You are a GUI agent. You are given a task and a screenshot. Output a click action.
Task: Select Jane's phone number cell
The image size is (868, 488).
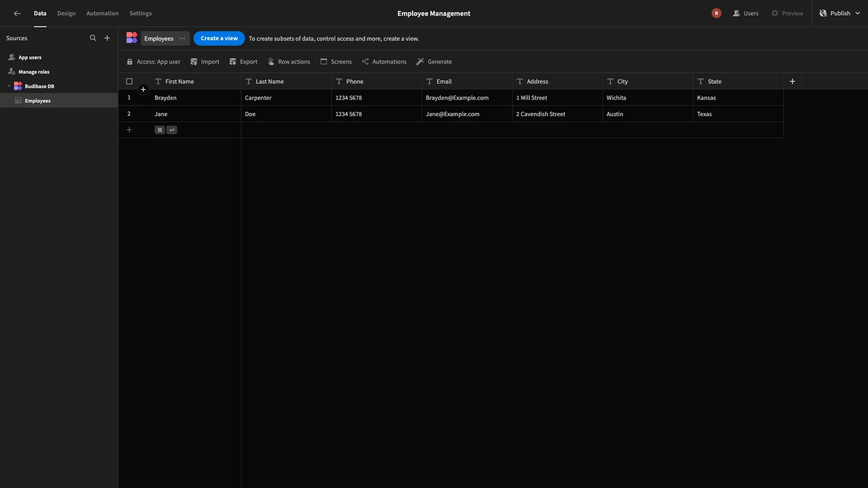click(x=377, y=114)
